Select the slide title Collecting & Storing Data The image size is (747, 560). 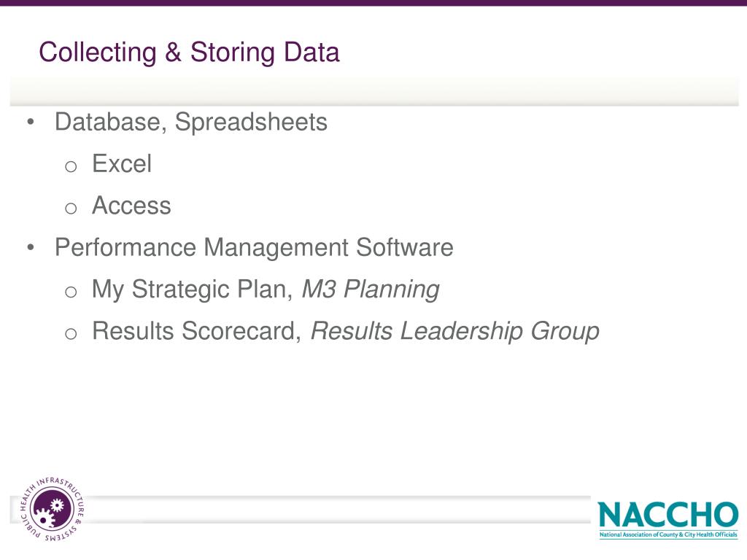[189, 52]
